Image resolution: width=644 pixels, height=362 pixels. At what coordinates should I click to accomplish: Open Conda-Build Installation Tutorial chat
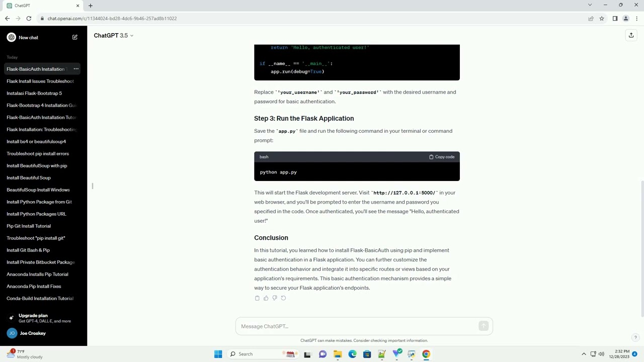(x=40, y=298)
